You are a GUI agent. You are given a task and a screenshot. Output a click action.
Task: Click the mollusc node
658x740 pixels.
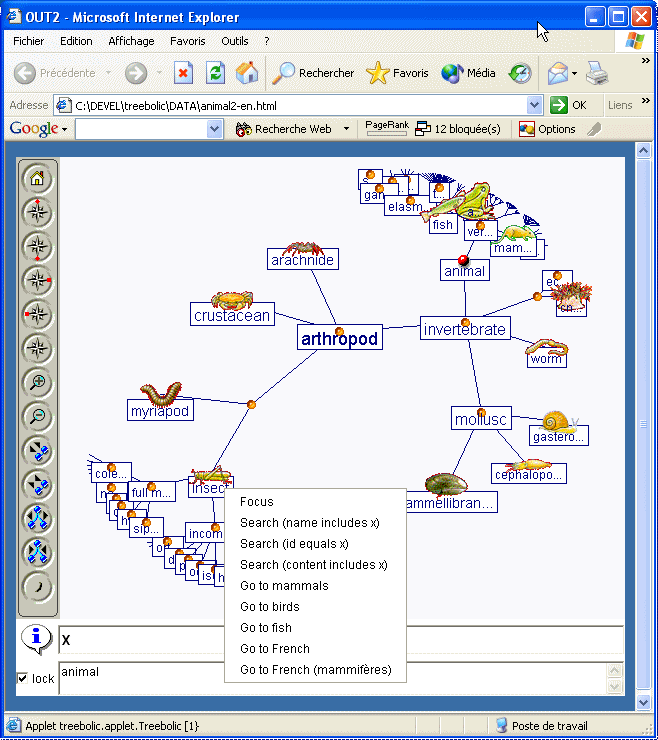(x=481, y=419)
